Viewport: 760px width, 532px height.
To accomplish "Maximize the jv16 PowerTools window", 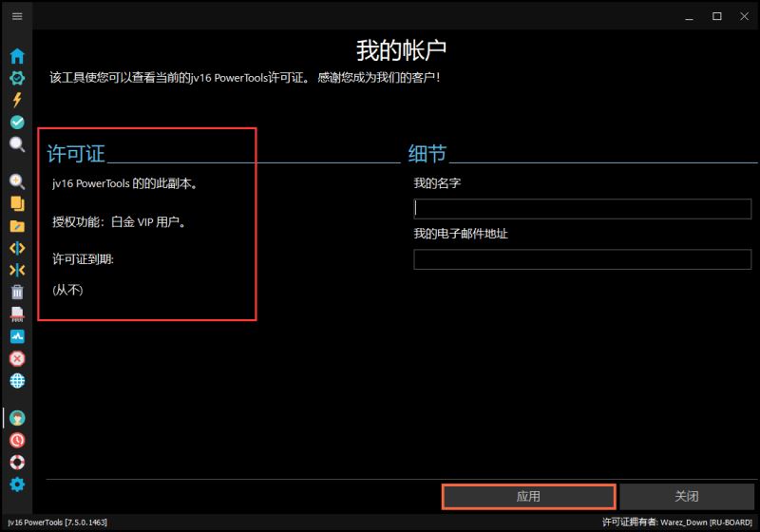I will (717, 16).
